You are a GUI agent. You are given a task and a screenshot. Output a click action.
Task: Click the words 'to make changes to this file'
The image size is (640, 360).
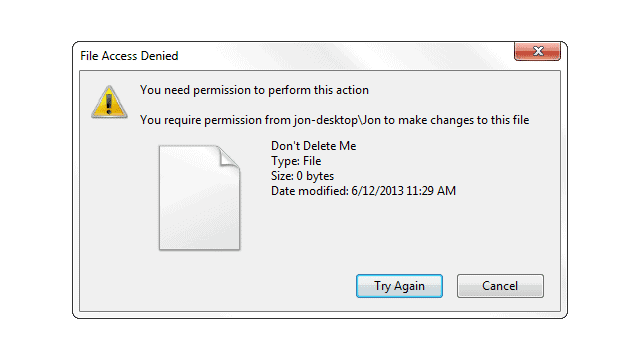(456, 120)
